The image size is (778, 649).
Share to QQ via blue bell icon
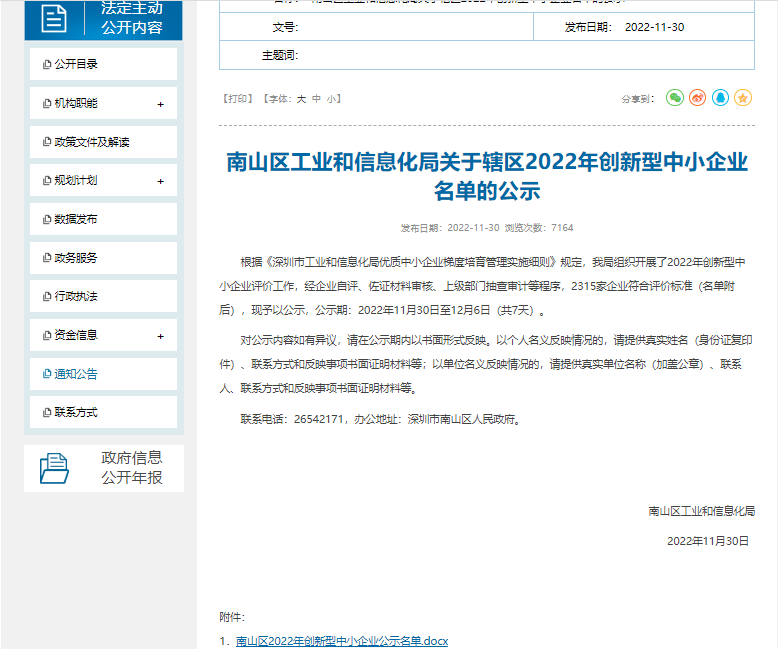point(720,98)
